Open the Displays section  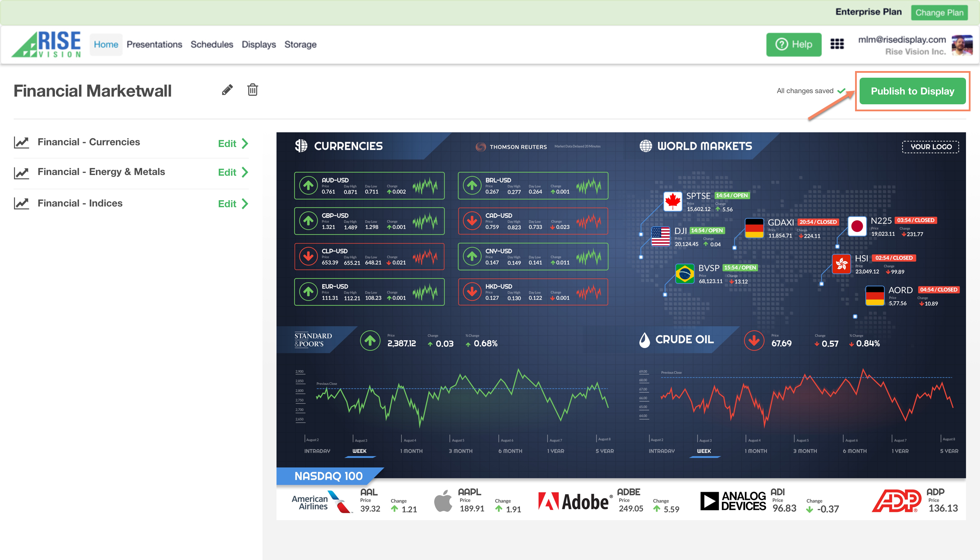point(258,44)
